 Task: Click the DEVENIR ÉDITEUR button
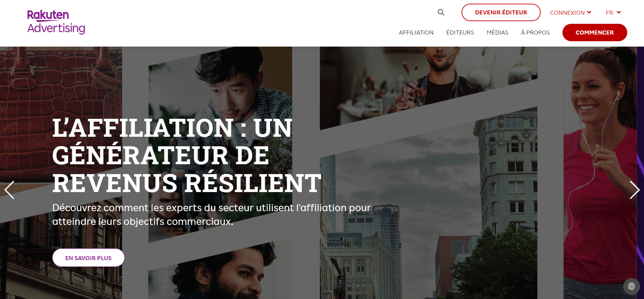501,12
